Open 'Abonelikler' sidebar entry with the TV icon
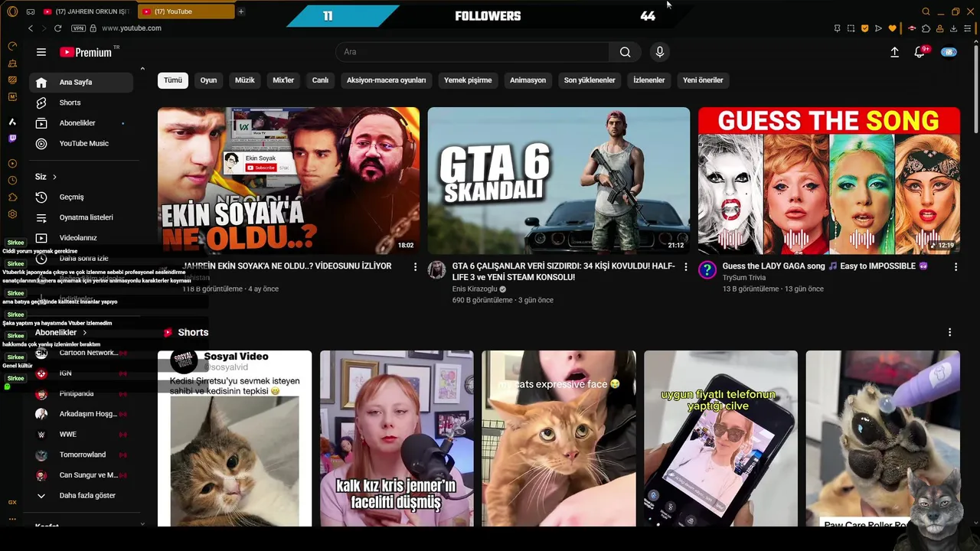Image resolution: width=980 pixels, height=551 pixels. coord(83,123)
